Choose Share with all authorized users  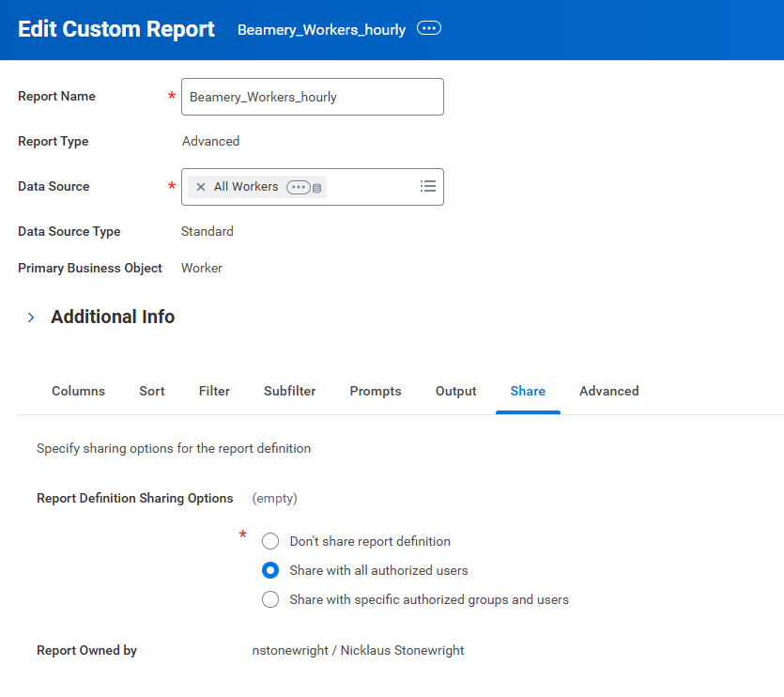click(x=270, y=570)
